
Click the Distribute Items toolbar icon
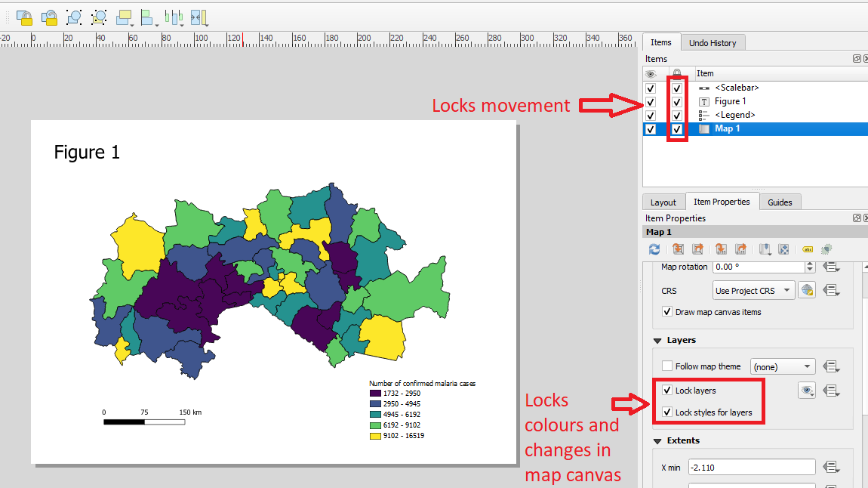pos(172,17)
